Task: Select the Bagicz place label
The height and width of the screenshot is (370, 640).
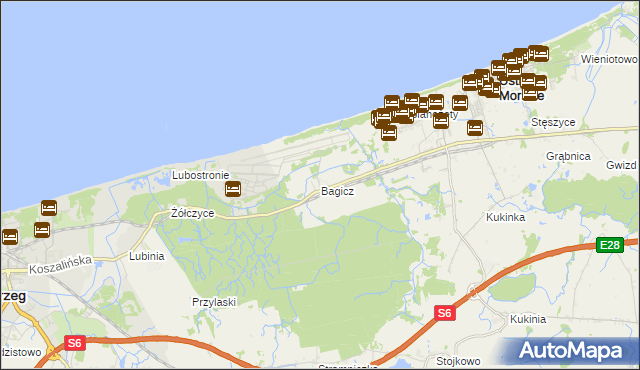Action: [338, 191]
